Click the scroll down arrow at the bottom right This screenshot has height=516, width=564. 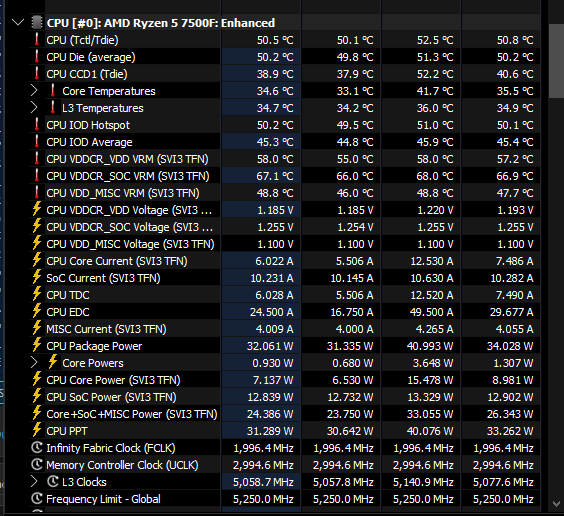point(556,504)
